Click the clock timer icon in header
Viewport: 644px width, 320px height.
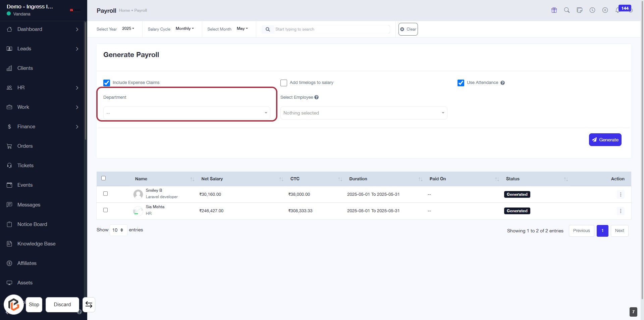(x=592, y=10)
